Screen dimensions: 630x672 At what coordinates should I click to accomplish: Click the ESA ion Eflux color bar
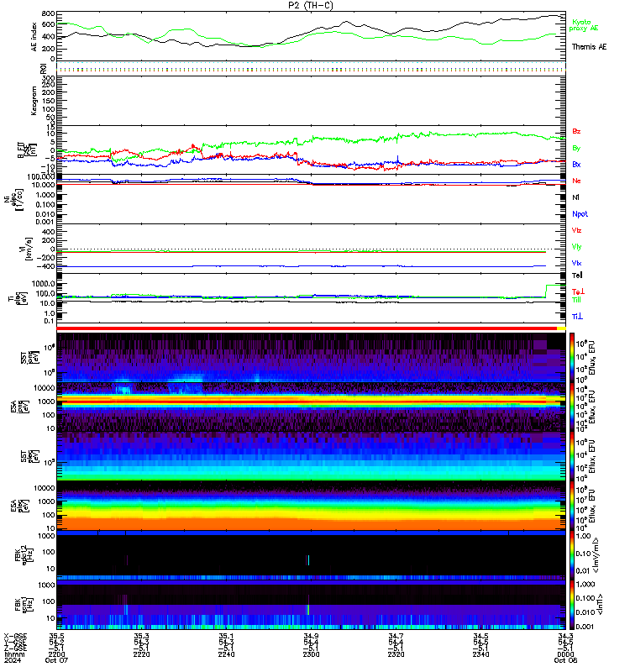(572, 407)
